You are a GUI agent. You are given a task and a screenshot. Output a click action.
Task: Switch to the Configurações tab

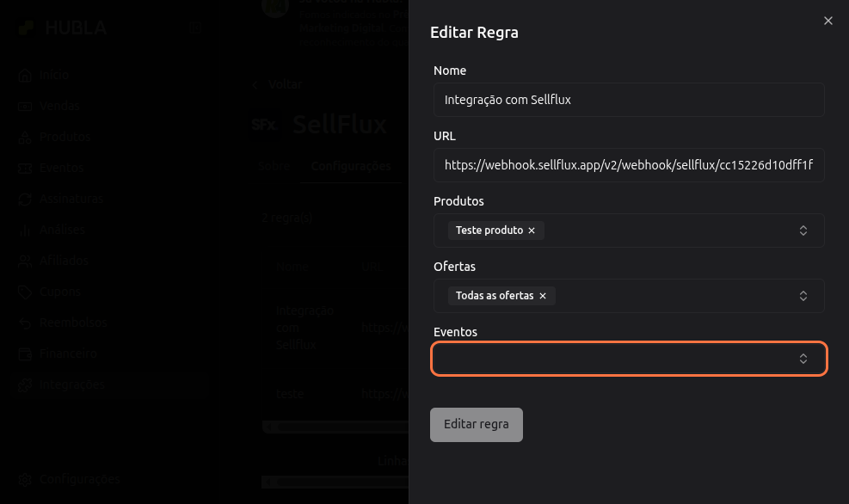coord(351,166)
